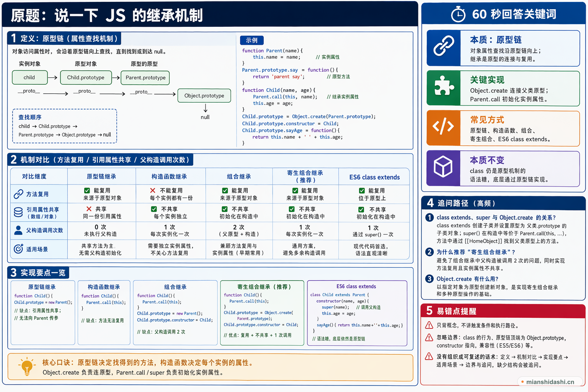
Task: Click the person icon beside 父构造调用次数
Action: 18,230
